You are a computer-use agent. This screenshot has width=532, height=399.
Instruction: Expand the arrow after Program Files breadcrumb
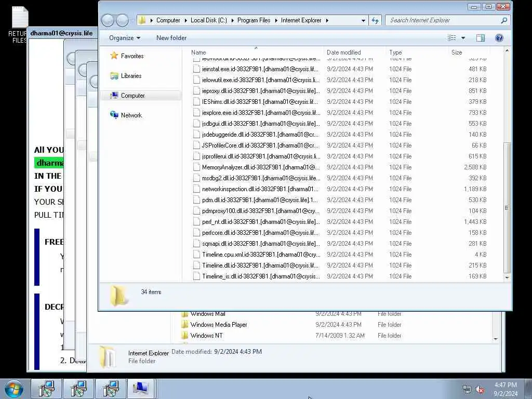click(276, 20)
